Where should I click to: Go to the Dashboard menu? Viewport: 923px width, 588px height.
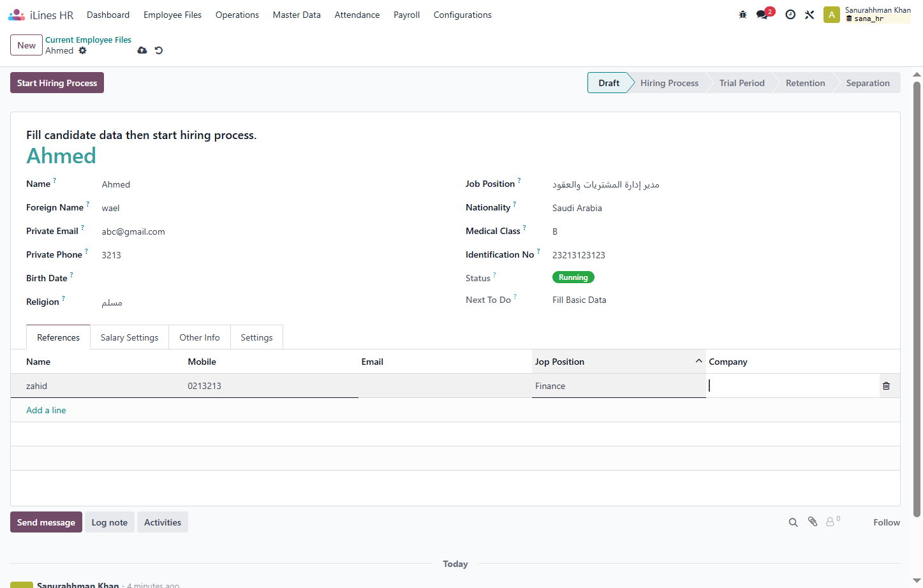pos(108,15)
